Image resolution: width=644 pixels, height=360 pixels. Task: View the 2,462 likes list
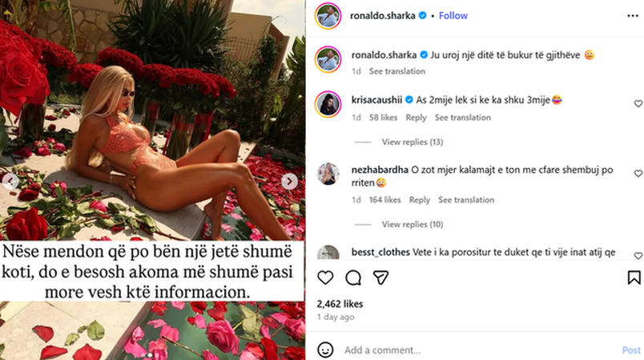point(340,304)
